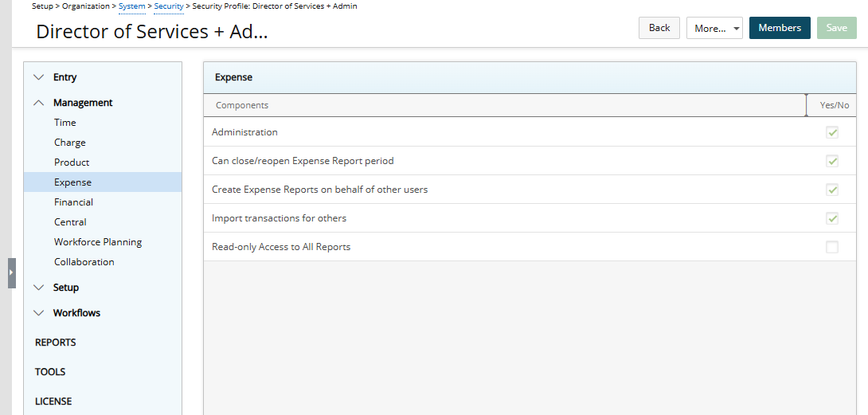Expand the Workflows section chevron
This screenshot has height=415, width=868.
coord(38,313)
